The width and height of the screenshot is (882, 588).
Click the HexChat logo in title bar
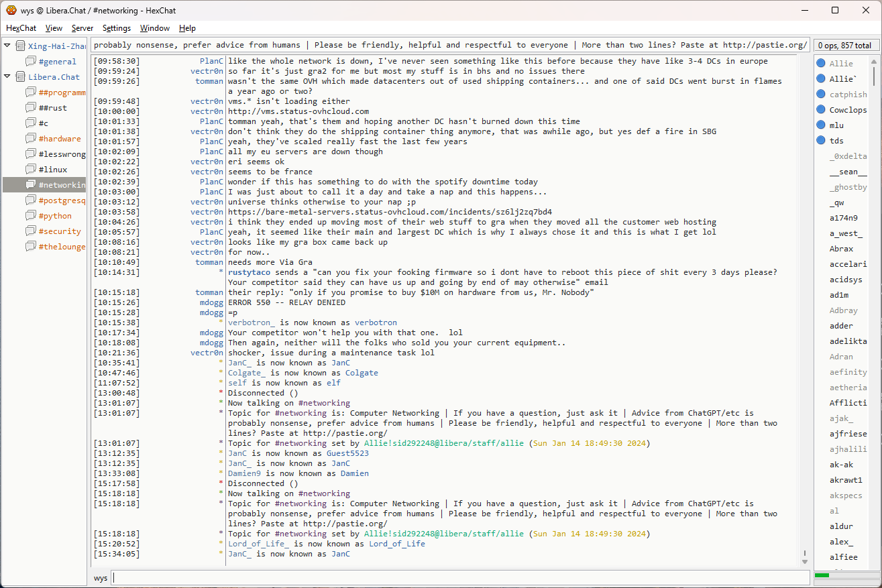pyautogui.click(x=11, y=10)
